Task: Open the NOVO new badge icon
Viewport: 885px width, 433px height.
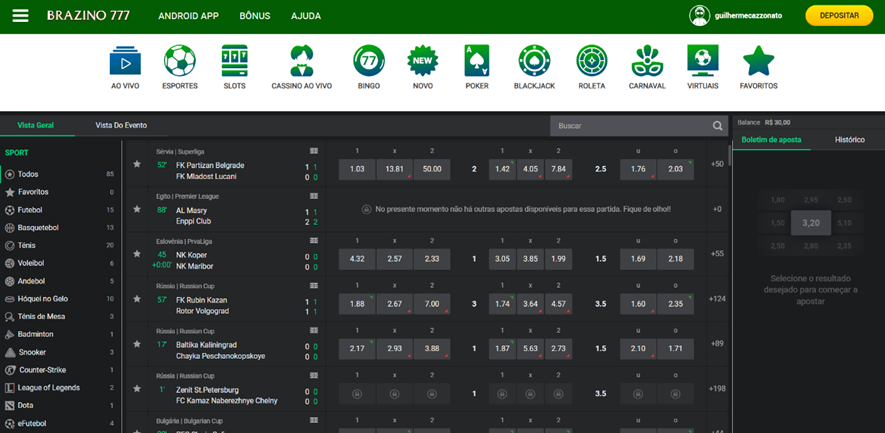Action: [x=423, y=61]
